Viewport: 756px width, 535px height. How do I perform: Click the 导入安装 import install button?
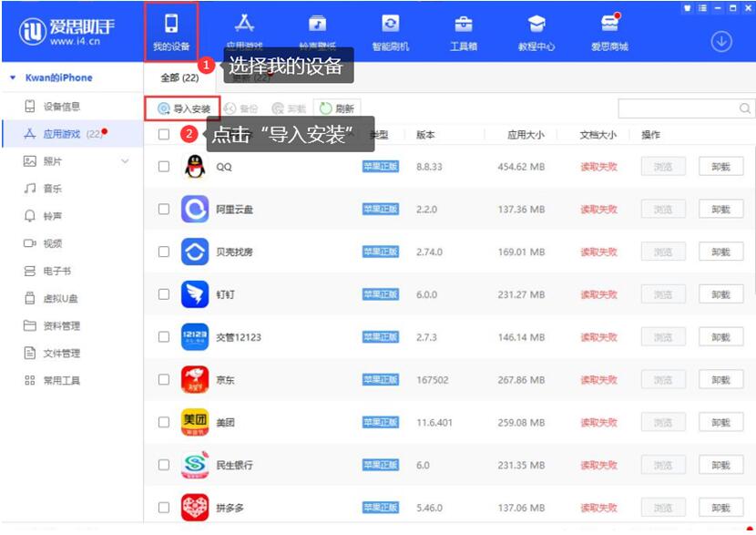pos(184,108)
